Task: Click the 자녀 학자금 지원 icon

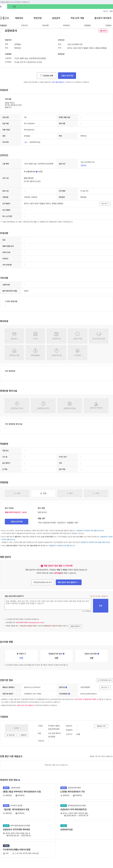Action: (99, 336)
